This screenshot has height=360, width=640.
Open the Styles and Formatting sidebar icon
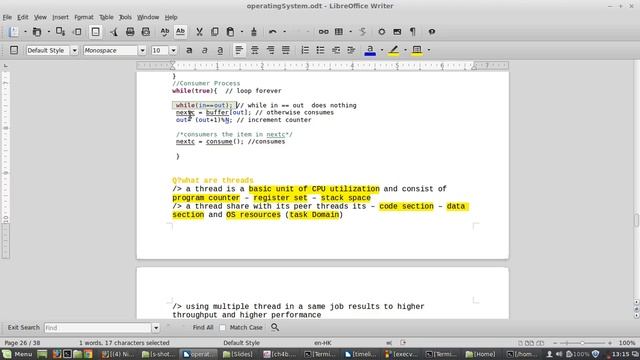(14, 50)
